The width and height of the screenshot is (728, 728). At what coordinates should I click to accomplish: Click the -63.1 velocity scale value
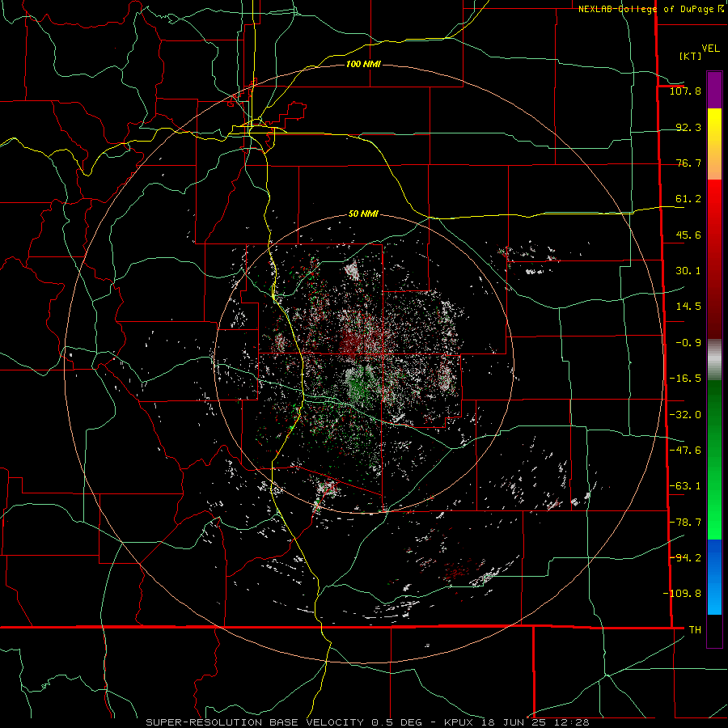pyautogui.click(x=685, y=486)
